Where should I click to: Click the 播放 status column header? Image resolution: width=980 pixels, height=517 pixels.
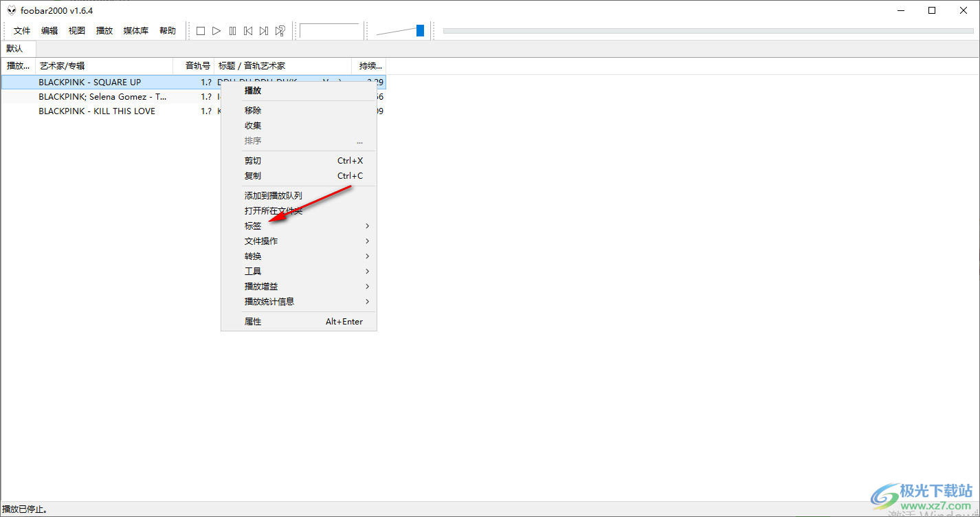coord(19,66)
